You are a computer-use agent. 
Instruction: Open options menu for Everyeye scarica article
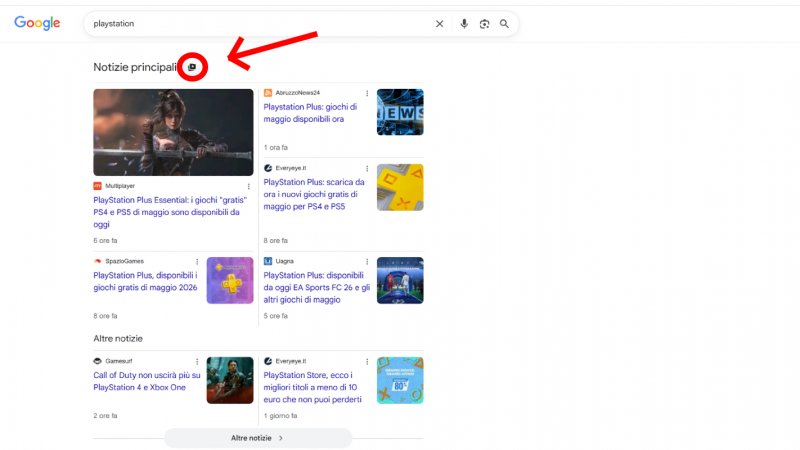(x=367, y=169)
